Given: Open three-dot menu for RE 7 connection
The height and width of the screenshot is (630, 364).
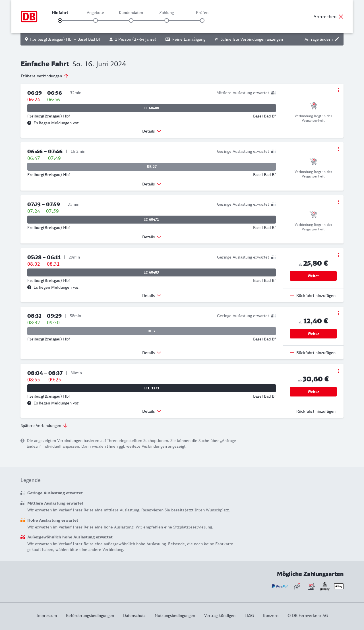Looking at the screenshot, I should (x=338, y=313).
